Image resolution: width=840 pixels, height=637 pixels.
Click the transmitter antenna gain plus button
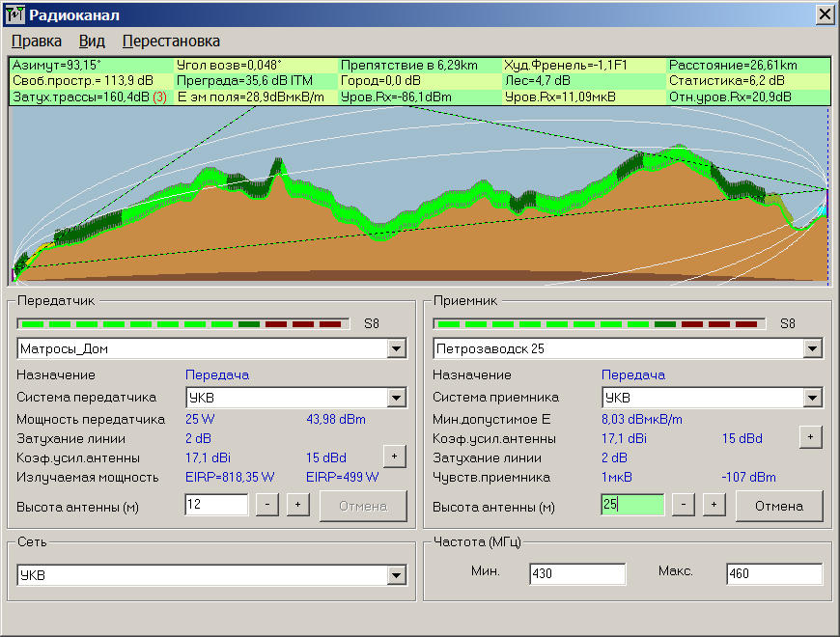tap(394, 457)
